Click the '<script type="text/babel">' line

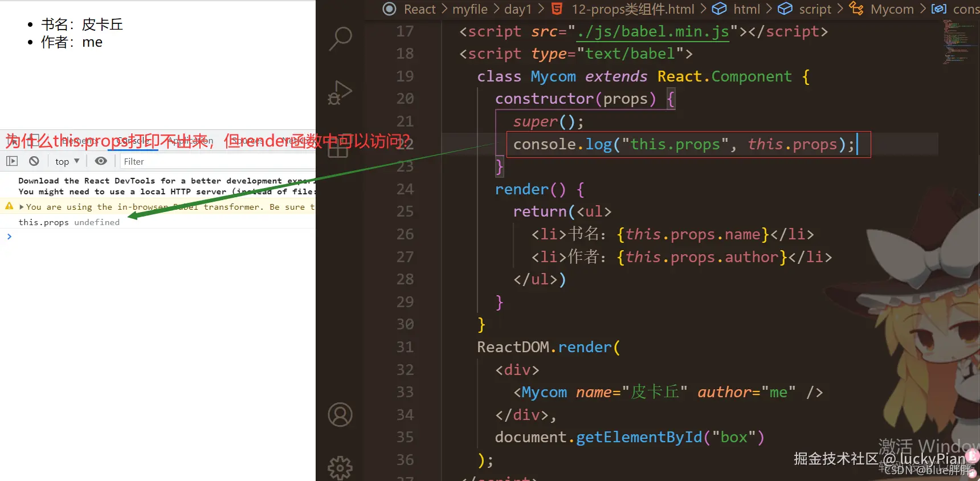coord(576,54)
